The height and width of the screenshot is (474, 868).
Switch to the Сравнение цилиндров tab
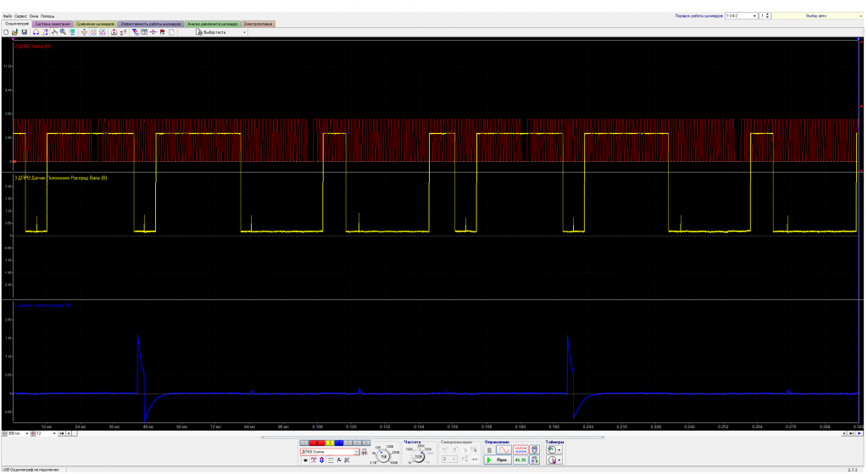(x=95, y=24)
